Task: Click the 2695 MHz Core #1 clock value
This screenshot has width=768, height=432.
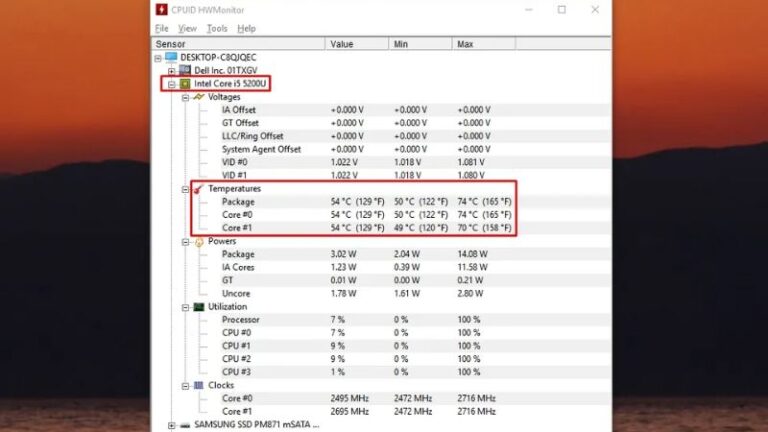Action: coord(349,411)
